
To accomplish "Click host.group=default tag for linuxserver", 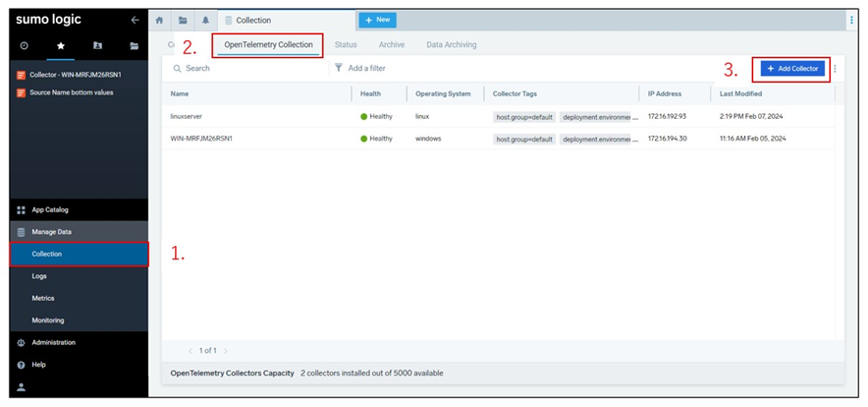I will tap(524, 117).
